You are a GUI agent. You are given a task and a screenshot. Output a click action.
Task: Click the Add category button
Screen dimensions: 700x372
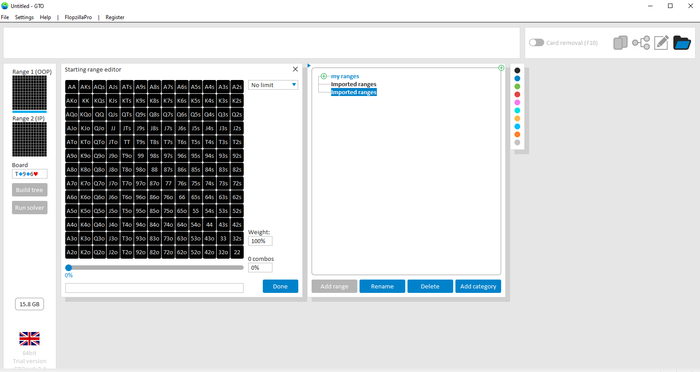478,286
